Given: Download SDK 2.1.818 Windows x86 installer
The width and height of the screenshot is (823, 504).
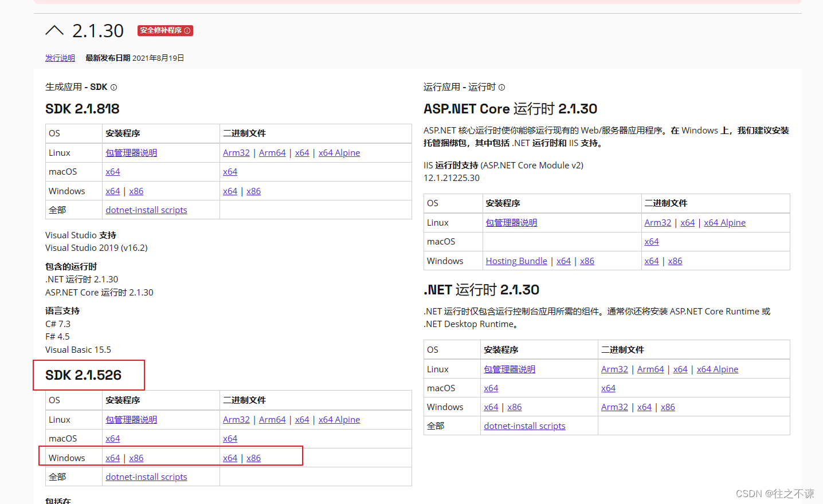Looking at the screenshot, I should click(x=136, y=191).
